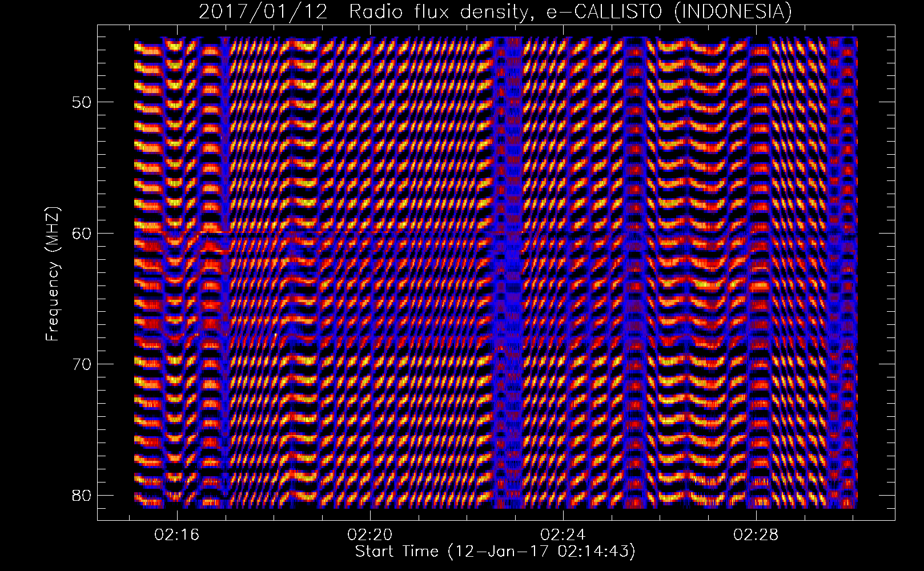Image resolution: width=924 pixels, height=571 pixels.
Task: Click the 'Frequency (MHZ)' axis label
Action: 53,274
